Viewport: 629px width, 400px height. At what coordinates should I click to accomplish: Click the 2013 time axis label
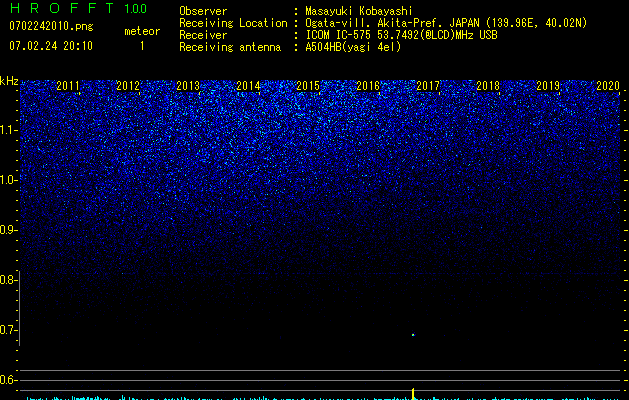point(188,86)
